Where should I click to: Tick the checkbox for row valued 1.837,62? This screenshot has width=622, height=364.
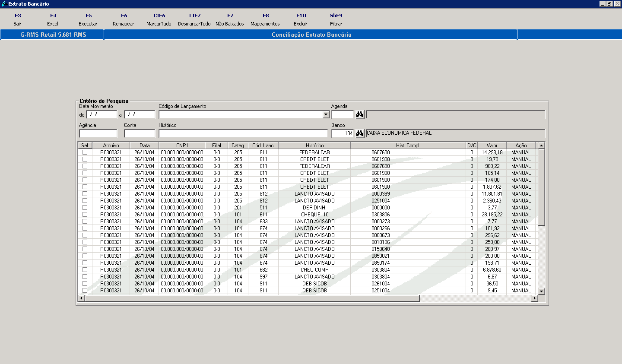pos(85,187)
